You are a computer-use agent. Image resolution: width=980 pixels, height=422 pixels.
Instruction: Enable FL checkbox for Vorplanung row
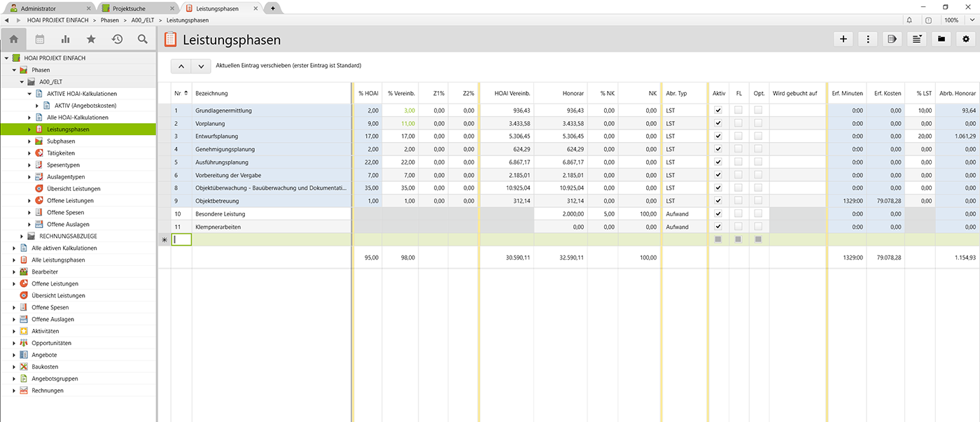[x=738, y=123]
